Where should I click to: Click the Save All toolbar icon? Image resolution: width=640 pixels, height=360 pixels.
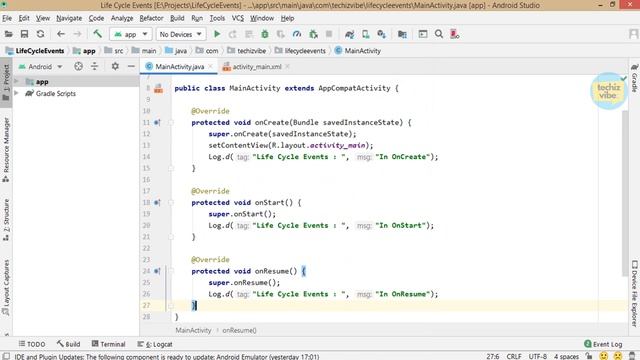24,34
